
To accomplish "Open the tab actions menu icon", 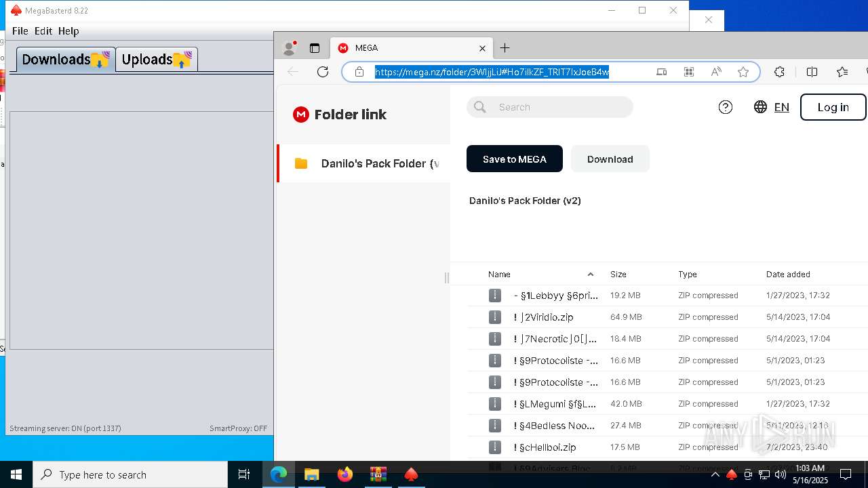I will 315,48.
